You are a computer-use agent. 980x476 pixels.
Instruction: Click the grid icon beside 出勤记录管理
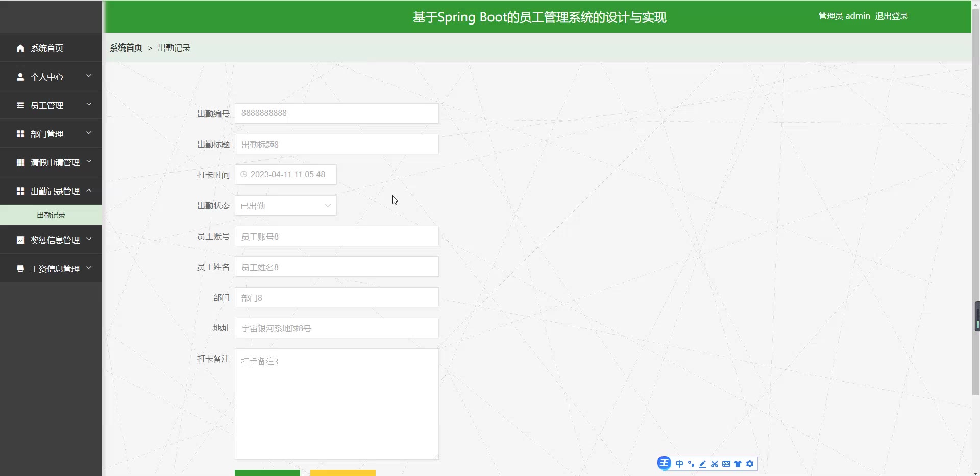click(x=20, y=191)
